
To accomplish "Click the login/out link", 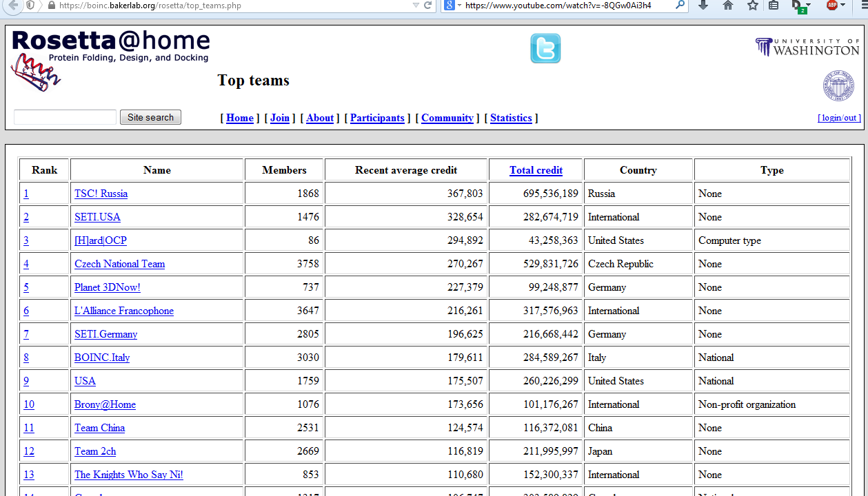I will pos(839,118).
